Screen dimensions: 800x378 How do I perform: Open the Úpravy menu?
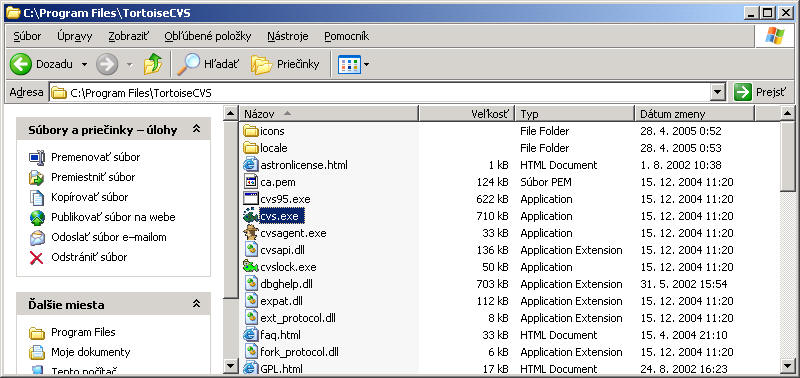click(x=74, y=36)
